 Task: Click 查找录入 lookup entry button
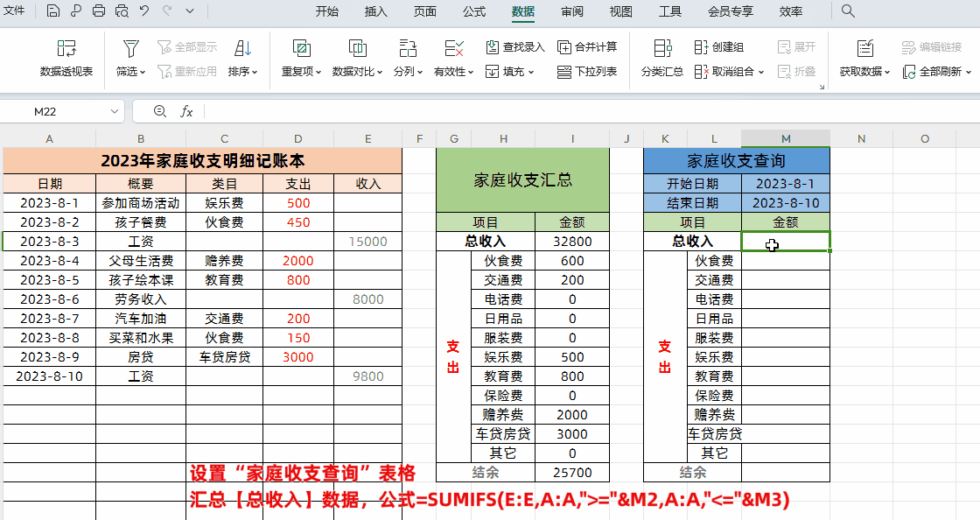515,47
